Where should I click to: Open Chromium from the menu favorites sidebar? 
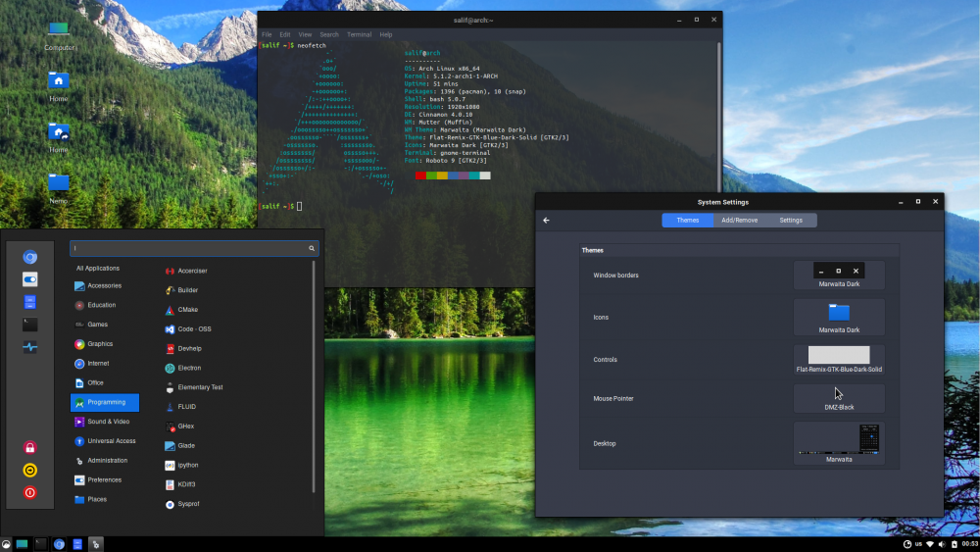29,257
